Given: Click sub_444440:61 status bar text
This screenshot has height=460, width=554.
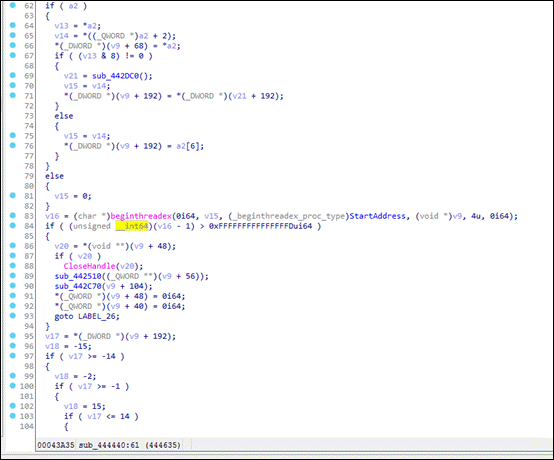Looking at the screenshot, I should pyautogui.click(x=109, y=445).
